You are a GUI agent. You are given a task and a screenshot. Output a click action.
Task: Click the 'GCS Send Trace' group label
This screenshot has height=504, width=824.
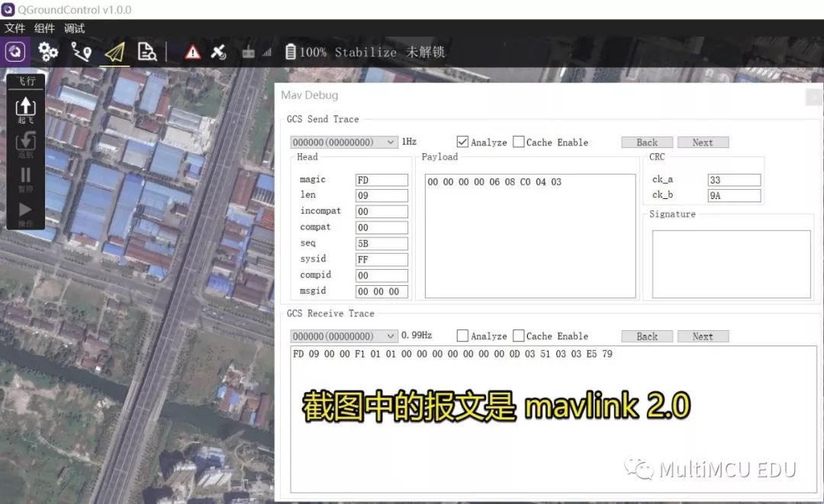click(323, 119)
